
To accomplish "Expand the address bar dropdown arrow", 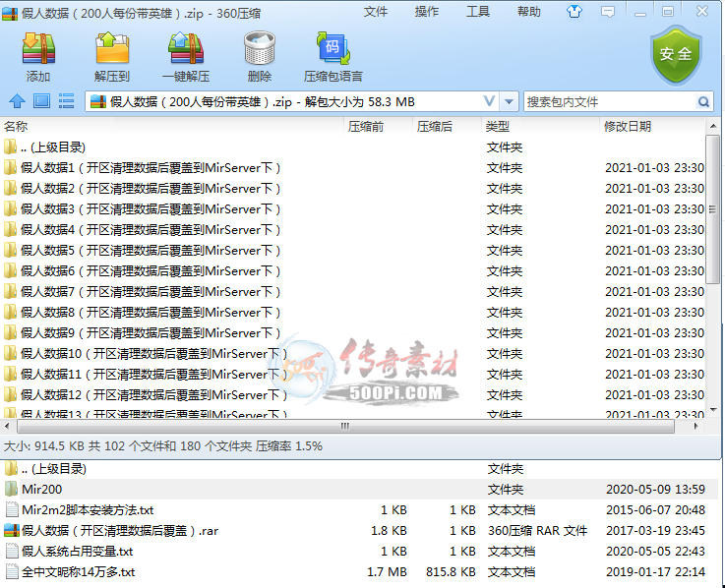I will tap(509, 101).
